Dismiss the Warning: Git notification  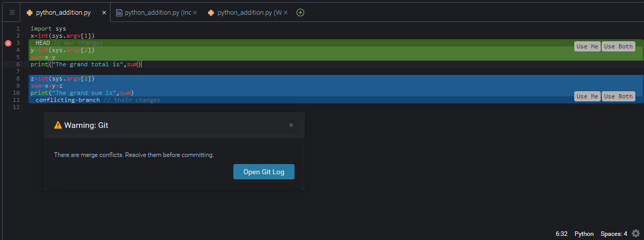click(x=291, y=125)
